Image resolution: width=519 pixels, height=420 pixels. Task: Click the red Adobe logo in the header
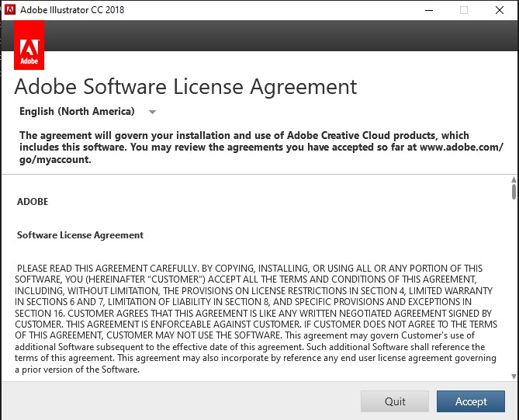click(29, 46)
